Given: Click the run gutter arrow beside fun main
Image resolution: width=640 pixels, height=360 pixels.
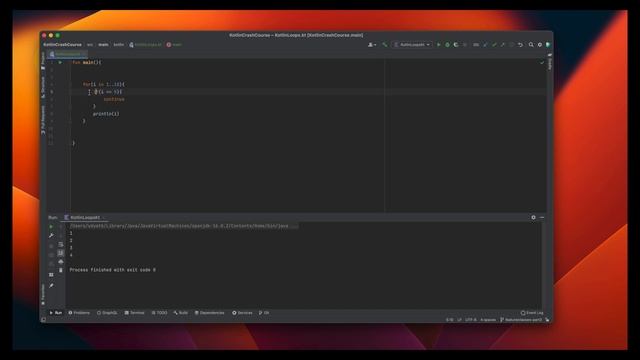Looking at the screenshot, I should pos(60,62).
